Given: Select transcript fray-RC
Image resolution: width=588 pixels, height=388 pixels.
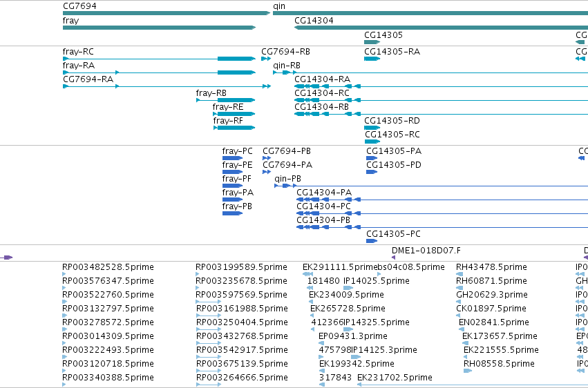Looking at the screenshot, I should (x=78, y=52).
